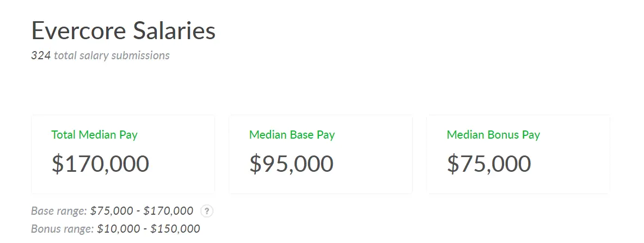Click the help question mark icon
The height and width of the screenshot is (243, 644).
pyautogui.click(x=206, y=211)
